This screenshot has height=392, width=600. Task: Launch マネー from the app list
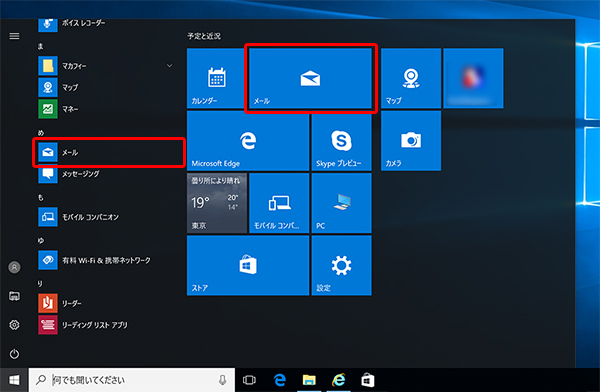(x=106, y=109)
